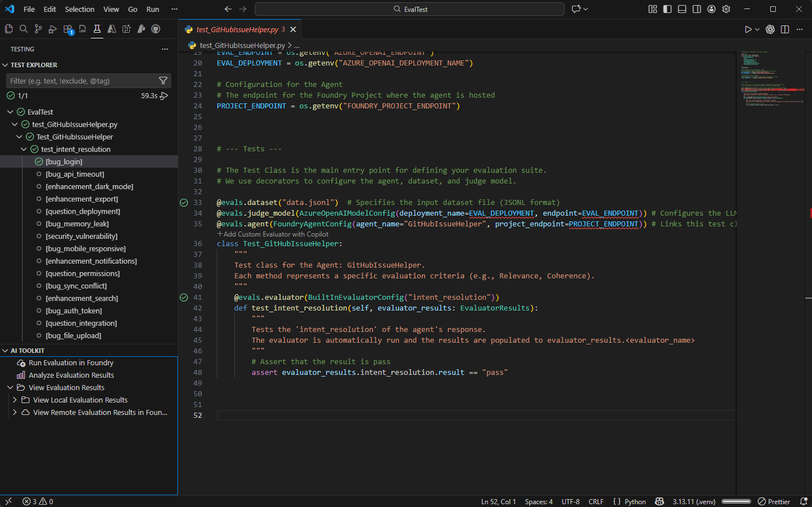This screenshot has height=507, width=812.
Task: Open the Extensions view with the badge
Action: [67, 29]
